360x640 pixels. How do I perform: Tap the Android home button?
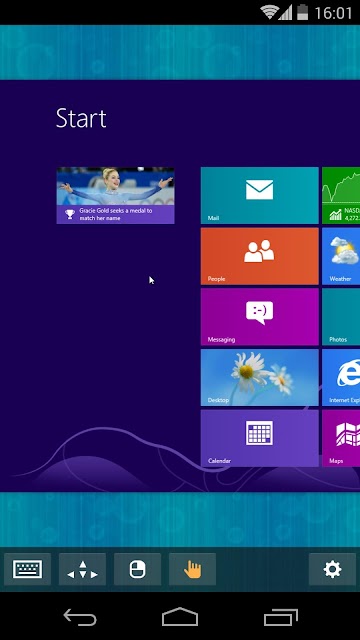point(180,616)
